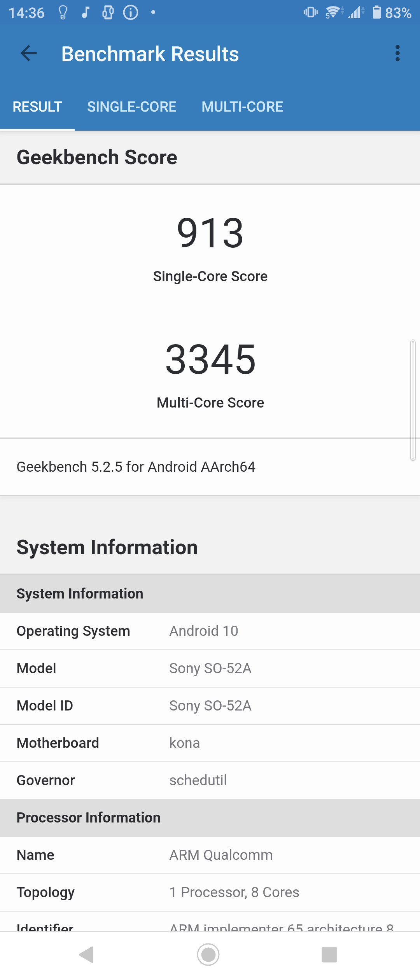Screen dimensions: 420x980
Task: Tap the battery icon in status bar
Action: pos(376,12)
